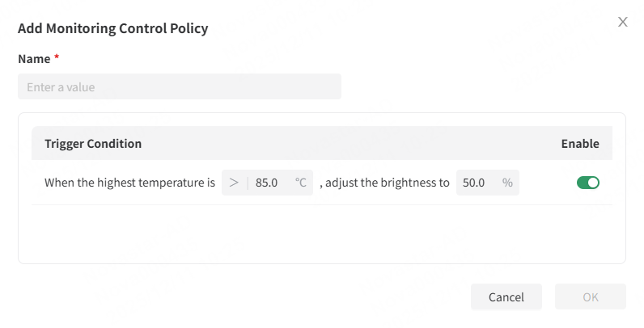The height and width of the screenshot is (328, 644).
Task: Click the 50.0 brightness value field
Action: [475, 183]
